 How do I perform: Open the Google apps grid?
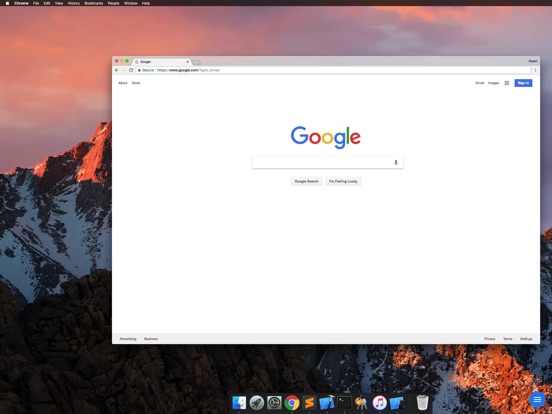pyautogui.click(x=507, y=83)
